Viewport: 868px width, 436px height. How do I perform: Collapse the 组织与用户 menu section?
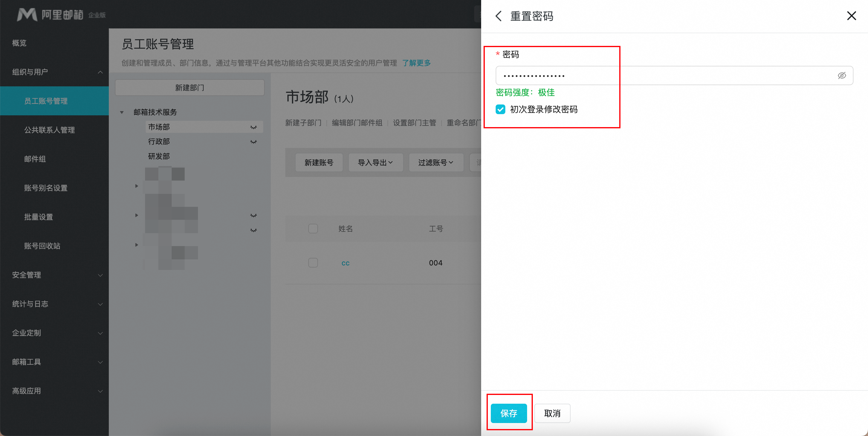click(100, 72)
